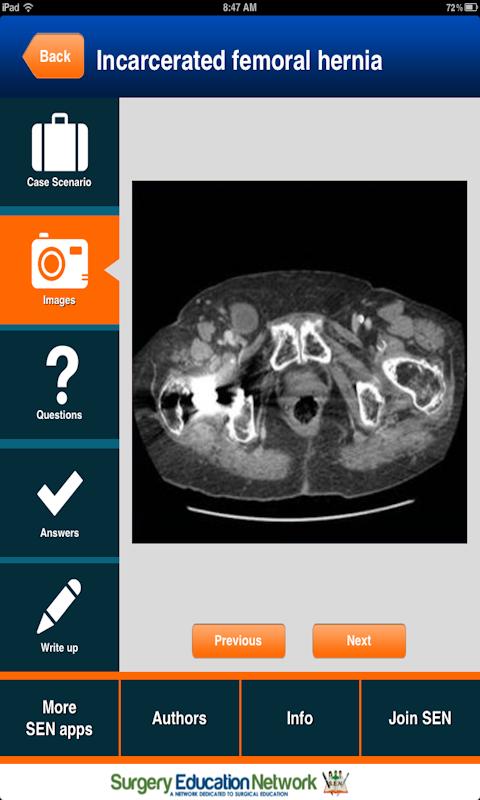Tap the battery indicator in status bar

470,7
